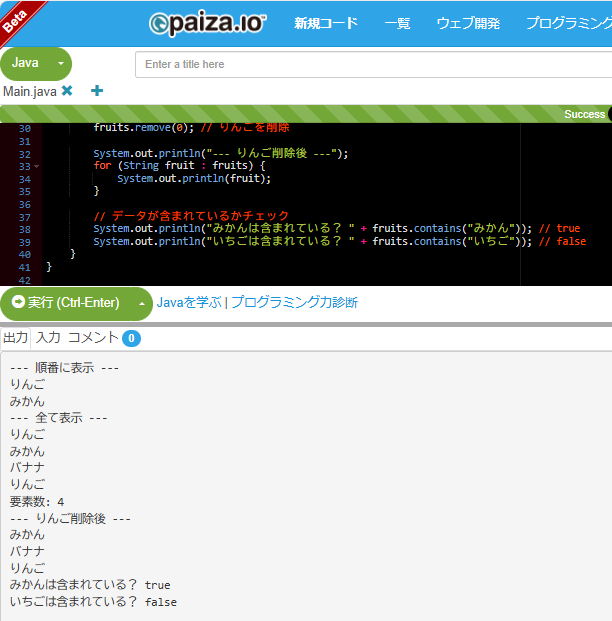The image size is (612, 621).
Task: Add a new file with plus icon
Action: [97, 91]
